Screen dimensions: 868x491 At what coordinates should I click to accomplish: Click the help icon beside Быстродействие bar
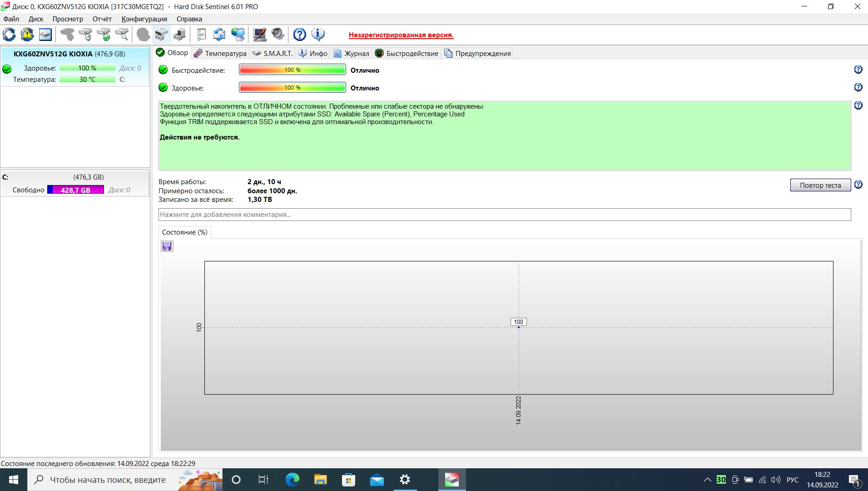[x=858, y=70]
